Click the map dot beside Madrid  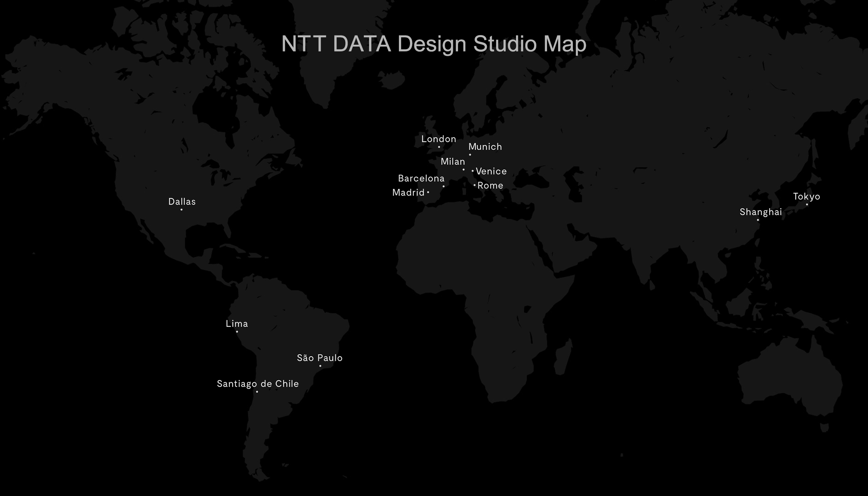[x=428, y=192]
